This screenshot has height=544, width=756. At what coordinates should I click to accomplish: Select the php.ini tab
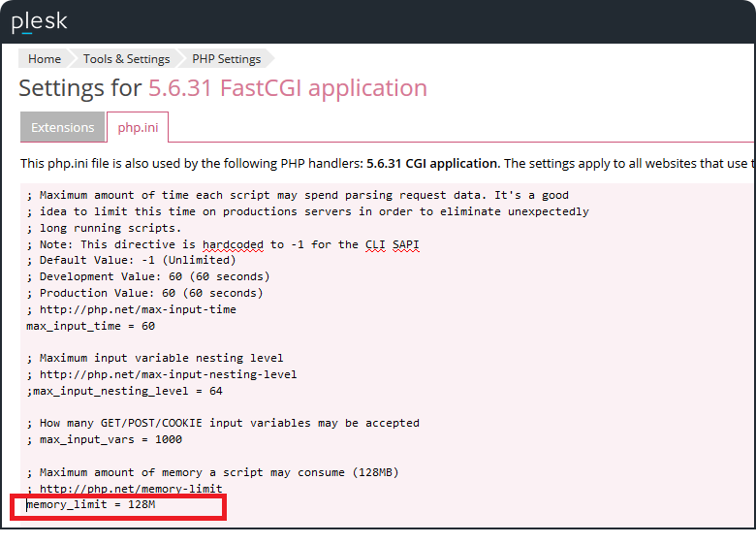138,127
